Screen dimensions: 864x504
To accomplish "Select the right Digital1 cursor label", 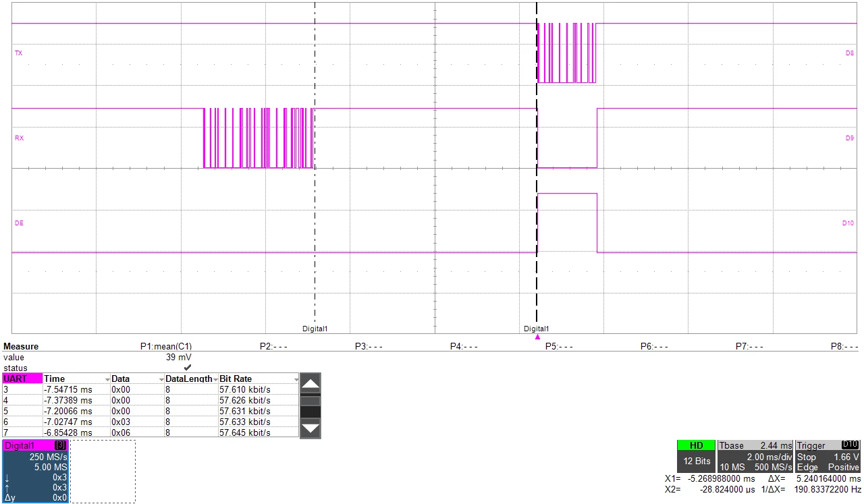I will (537, 329).
